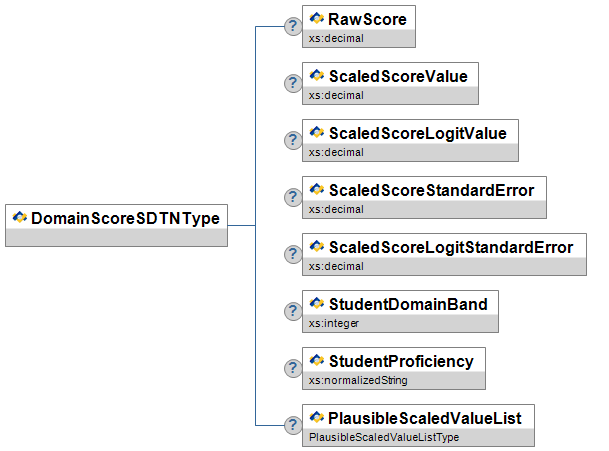Click the question mark icon beside RawScore
The height and width of the screenshot is (451, 609).
coord(293,27)
